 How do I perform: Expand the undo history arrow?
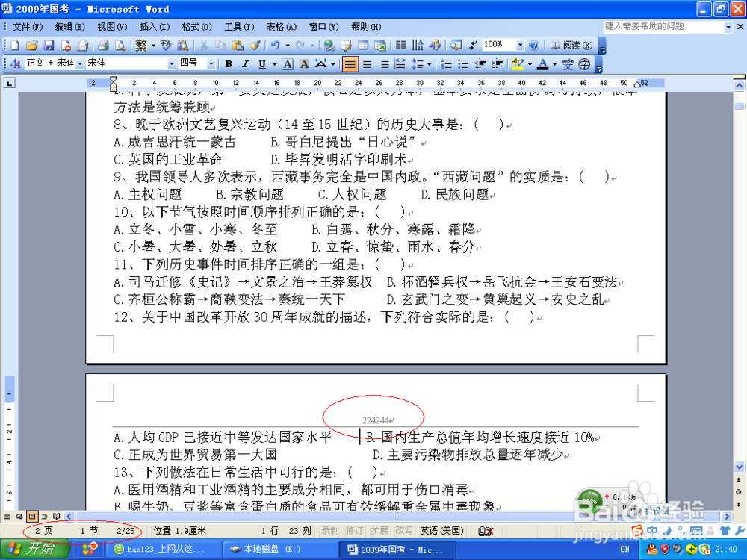point(288,46)
